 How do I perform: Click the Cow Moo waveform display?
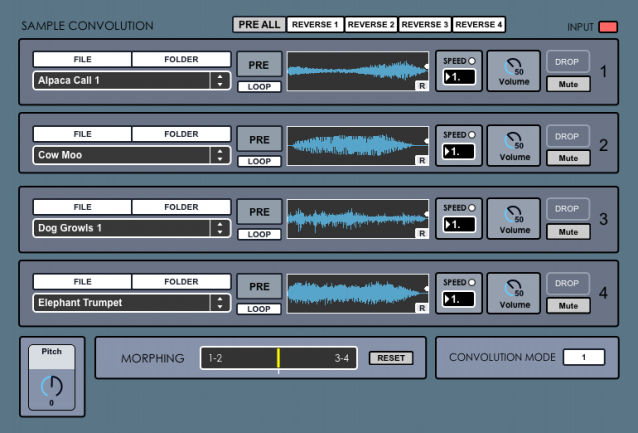point(358,146)
